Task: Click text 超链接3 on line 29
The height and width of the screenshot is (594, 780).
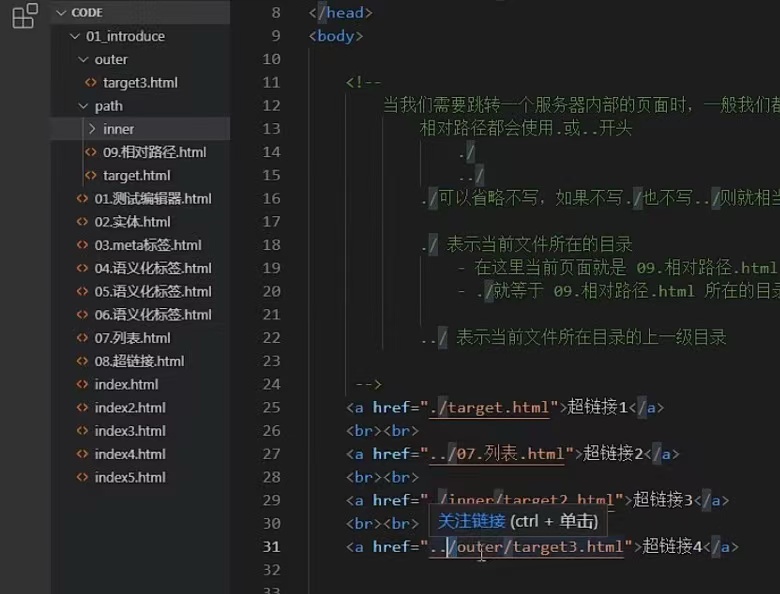Action: (663, 500)
